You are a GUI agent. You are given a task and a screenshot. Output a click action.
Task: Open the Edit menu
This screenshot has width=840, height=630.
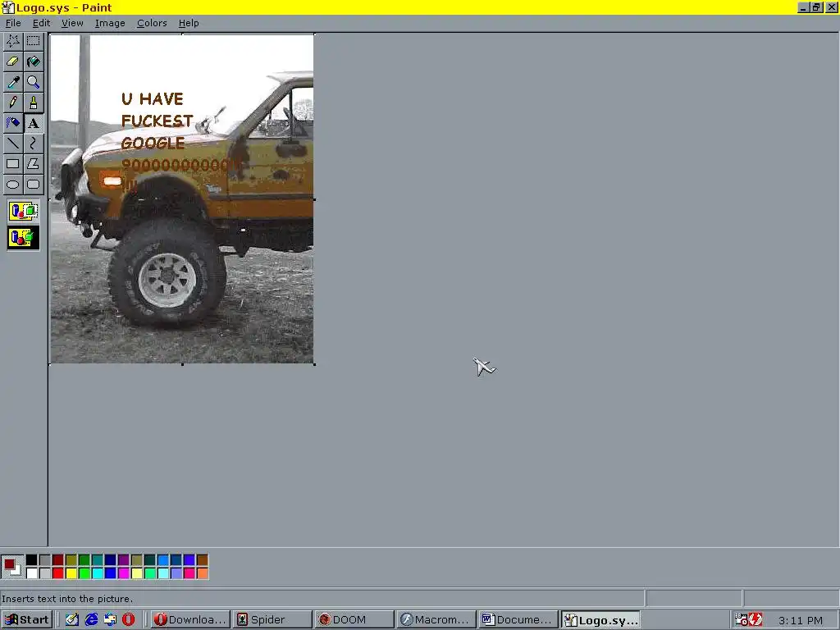click(x=41, y=23)
